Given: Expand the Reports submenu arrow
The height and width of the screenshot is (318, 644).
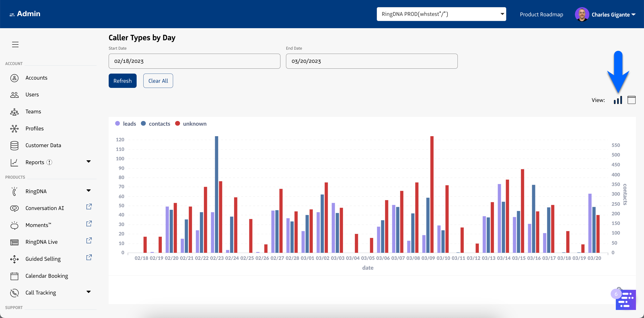Looking at the screenshot, I should 89,161.
